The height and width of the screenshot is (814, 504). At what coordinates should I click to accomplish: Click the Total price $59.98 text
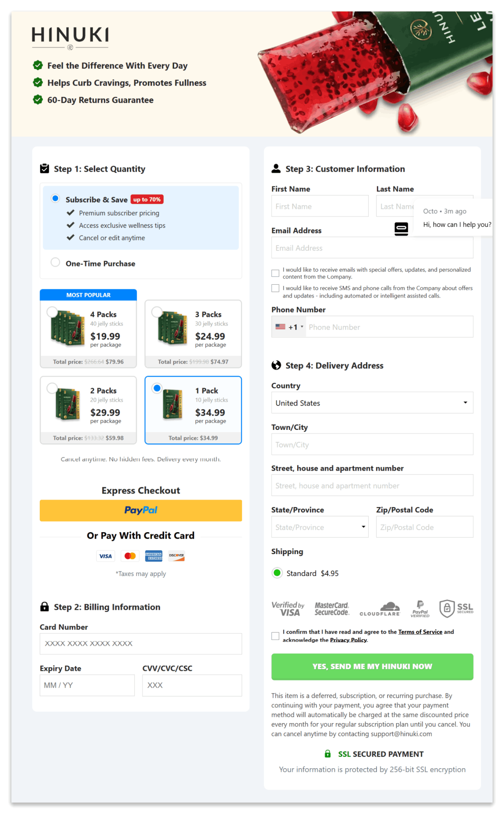click(88, 438)
